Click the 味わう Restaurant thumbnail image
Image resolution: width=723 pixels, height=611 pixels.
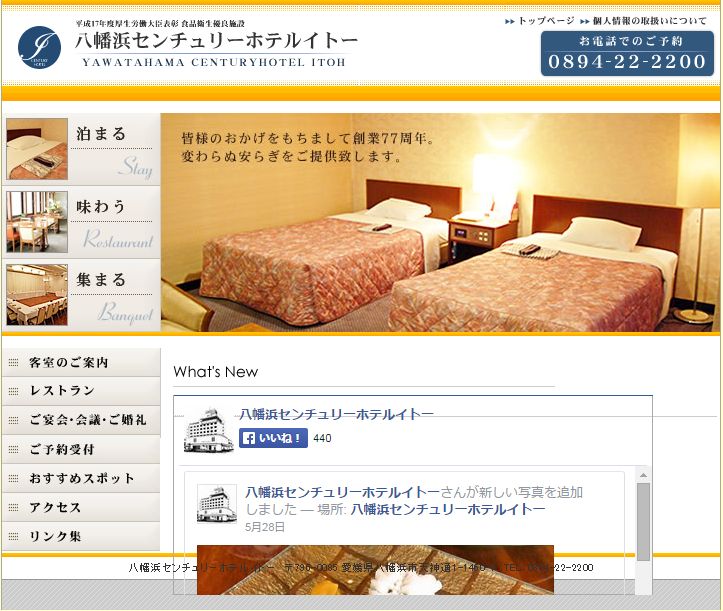pos(37,222)
